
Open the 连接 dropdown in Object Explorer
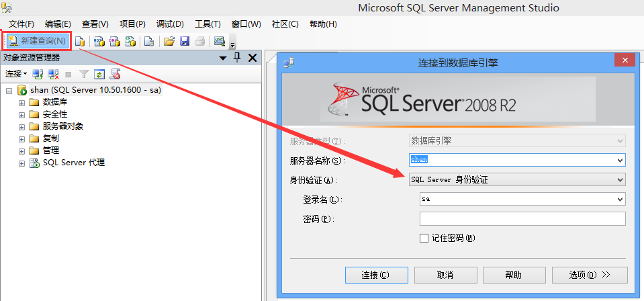pyautogui.click(x=16, y=74)
